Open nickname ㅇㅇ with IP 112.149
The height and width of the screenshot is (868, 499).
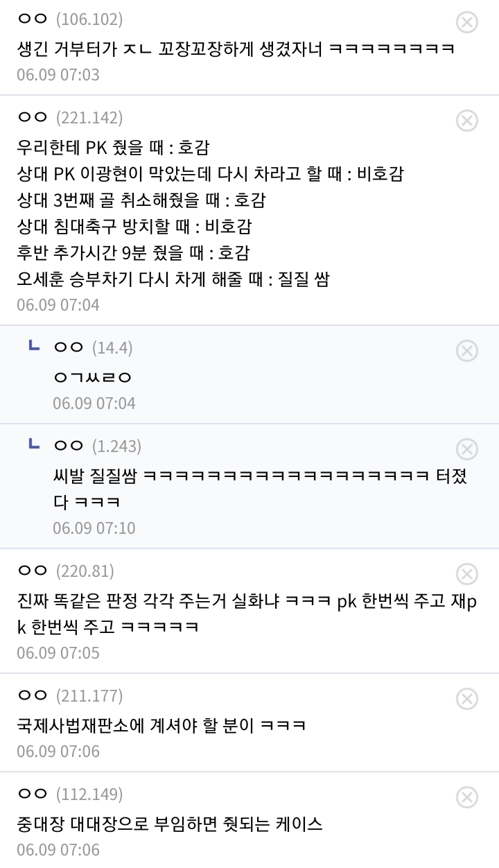(x=32, y=794)
